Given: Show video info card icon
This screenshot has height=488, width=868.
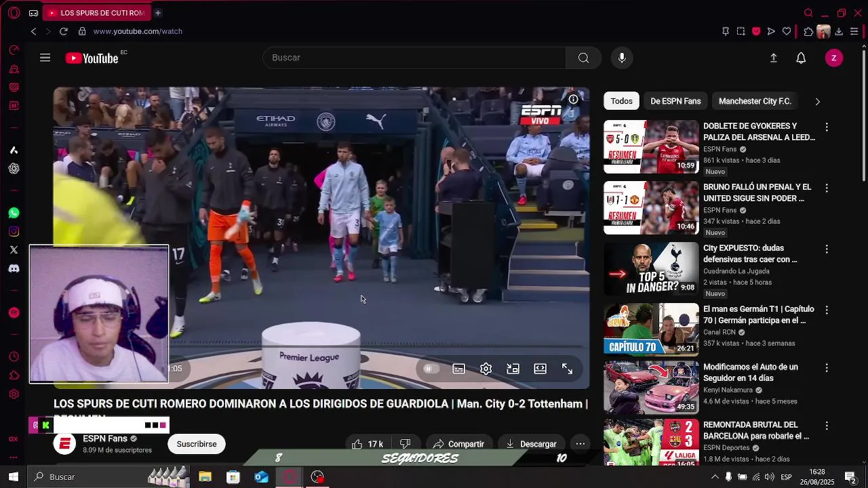Looking at the screenshot, I should tap(574, 100).
